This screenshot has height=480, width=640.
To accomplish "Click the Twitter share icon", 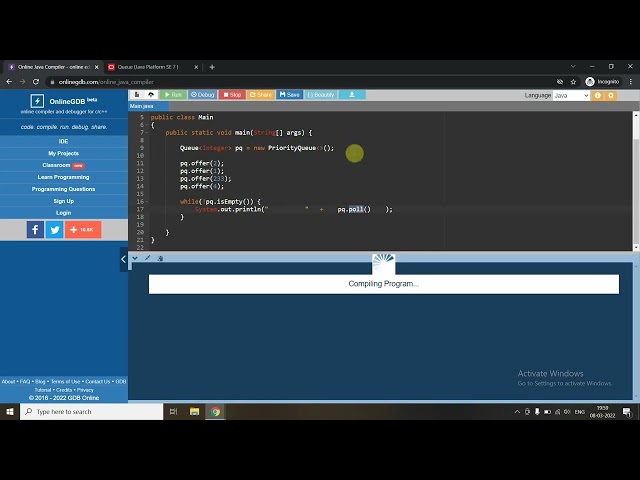I will (x=55, y=229).
